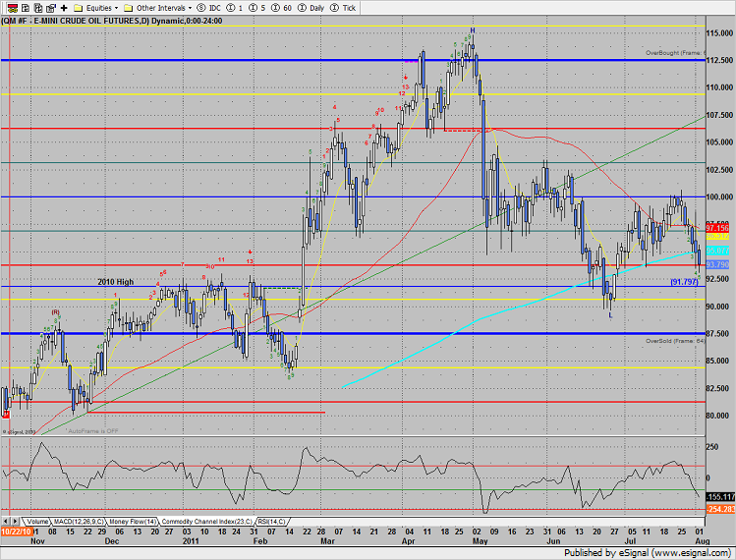This screenshot has width=736, height=560.
Task: Switch to 60 minute interval
Action: (282, 8)
